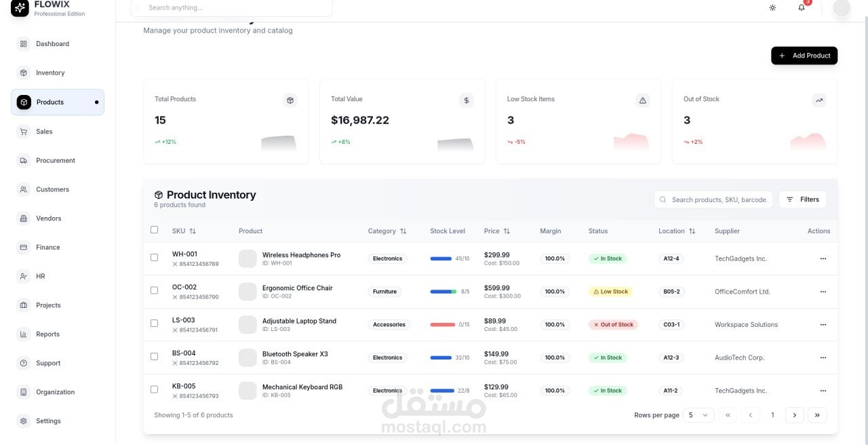This screenshot has height=445, width=868.
Task: Focus the Search anything field
Action: click(231, 7)
